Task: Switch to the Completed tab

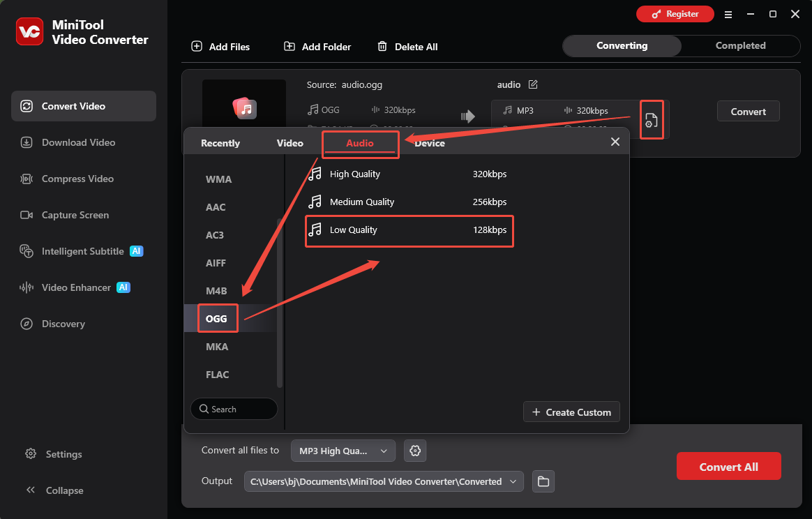Action: [x=741, y=45]
